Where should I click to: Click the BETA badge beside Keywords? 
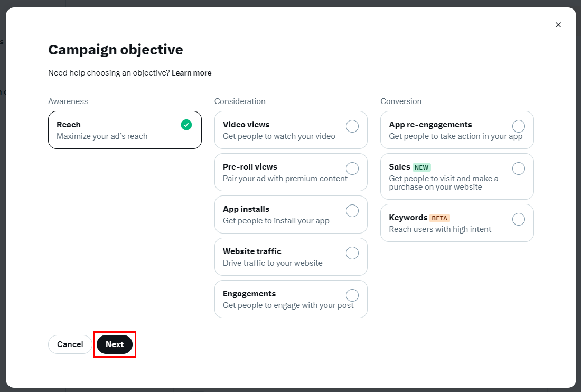click(439, 218)
